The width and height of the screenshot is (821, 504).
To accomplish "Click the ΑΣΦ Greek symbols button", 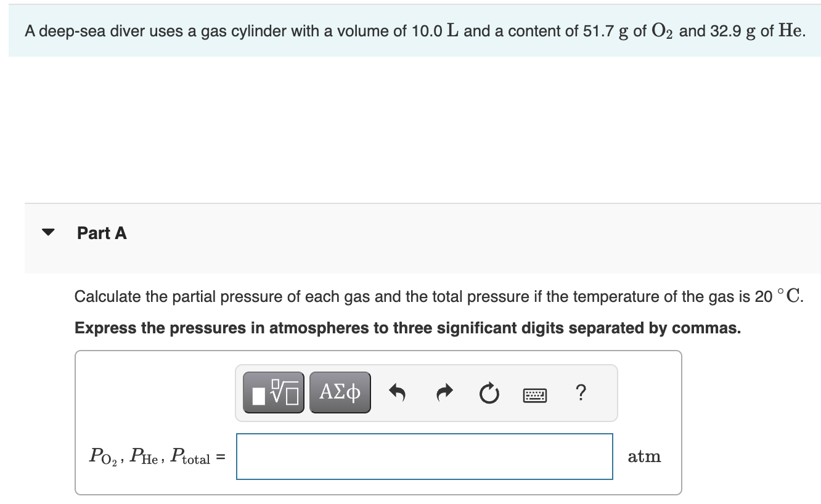I will click(339, 391).
